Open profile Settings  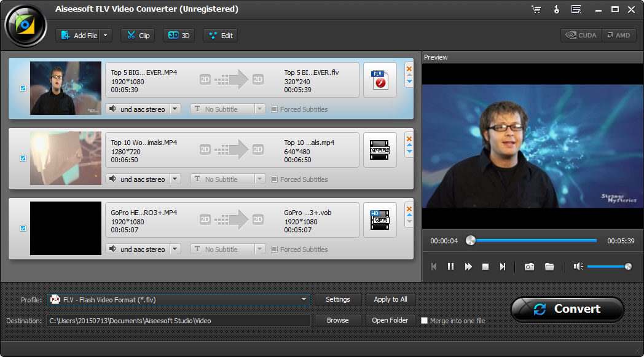[337, 299]
